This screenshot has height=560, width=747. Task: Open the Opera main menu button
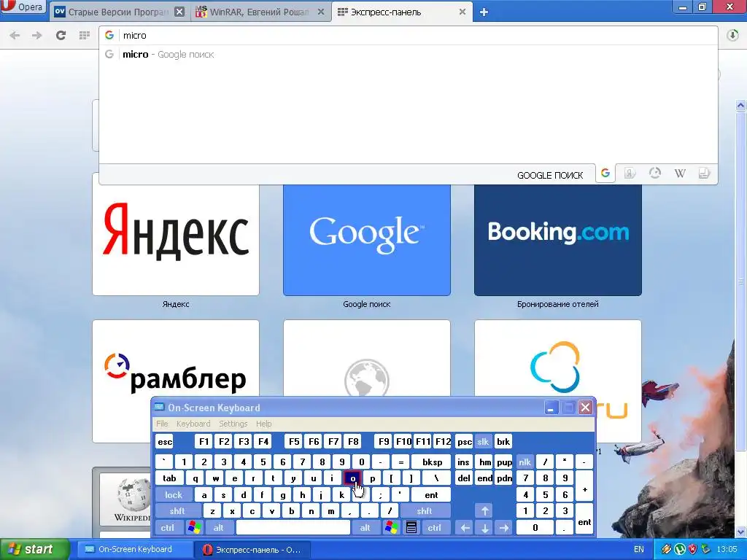(x=23, y=7)
